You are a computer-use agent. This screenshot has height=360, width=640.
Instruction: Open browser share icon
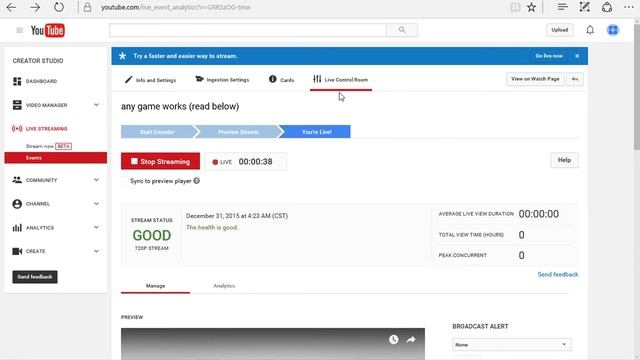607,7
